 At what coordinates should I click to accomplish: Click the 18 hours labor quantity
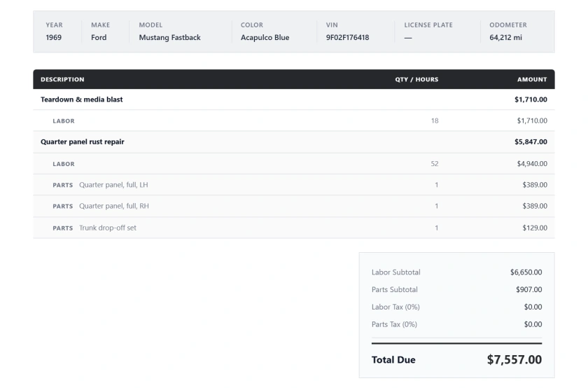435,121
